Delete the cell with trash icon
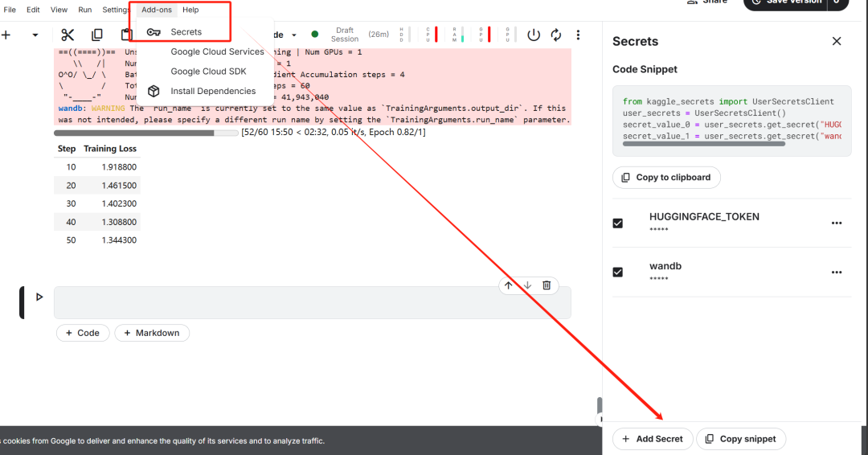Viewport: 868px width, 455px height. pyautogui.click(x=547, y=285)
